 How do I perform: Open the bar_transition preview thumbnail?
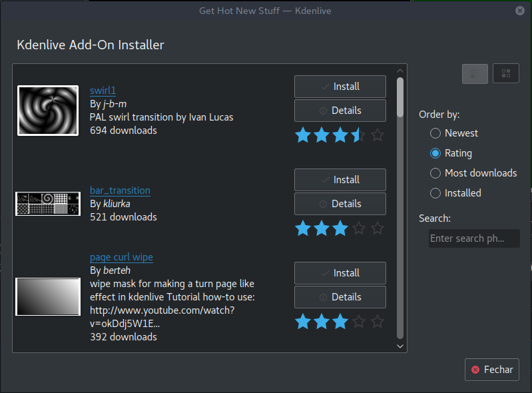click(48, 204)
